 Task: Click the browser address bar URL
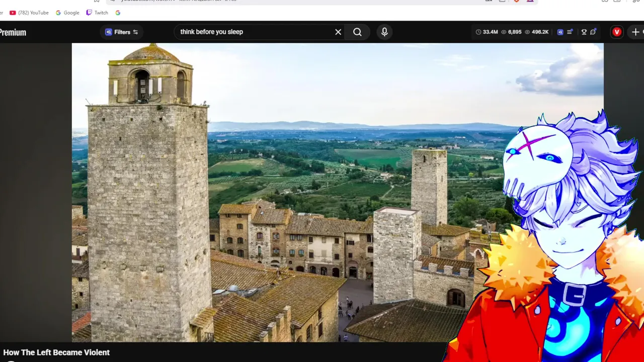[x=179, y=1]
